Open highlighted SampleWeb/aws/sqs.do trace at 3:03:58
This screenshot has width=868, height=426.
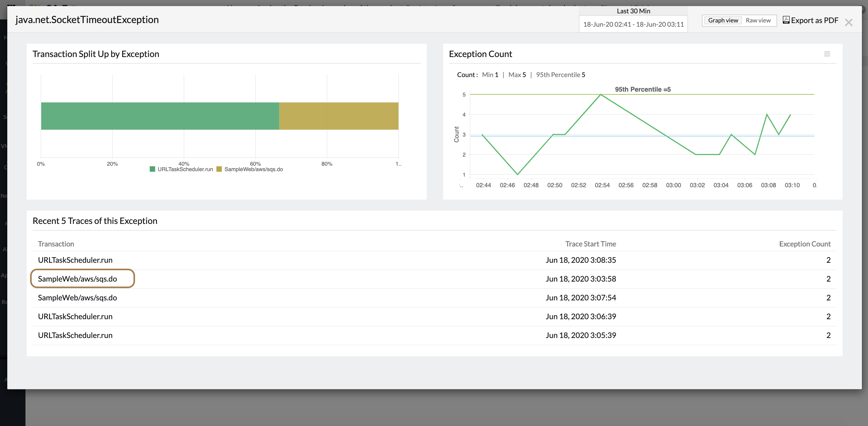point(78,279)
